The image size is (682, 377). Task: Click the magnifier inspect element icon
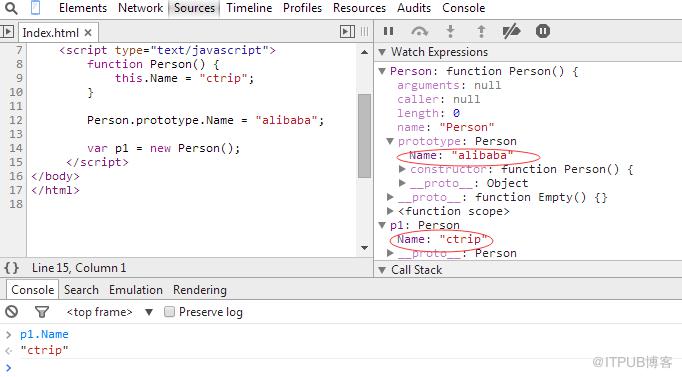[x=11, y=8]
